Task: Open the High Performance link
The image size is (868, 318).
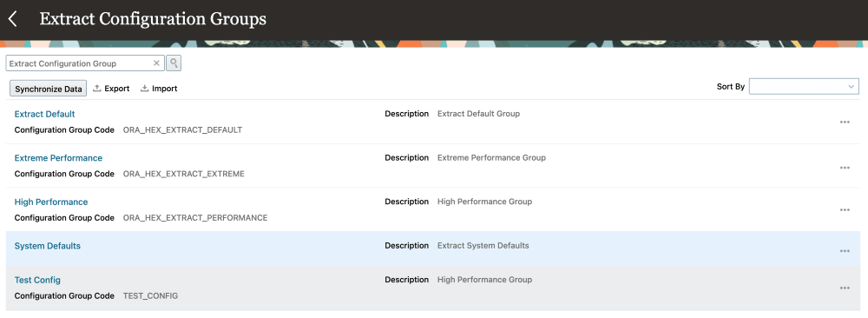Action: click(x=51, y=202)
